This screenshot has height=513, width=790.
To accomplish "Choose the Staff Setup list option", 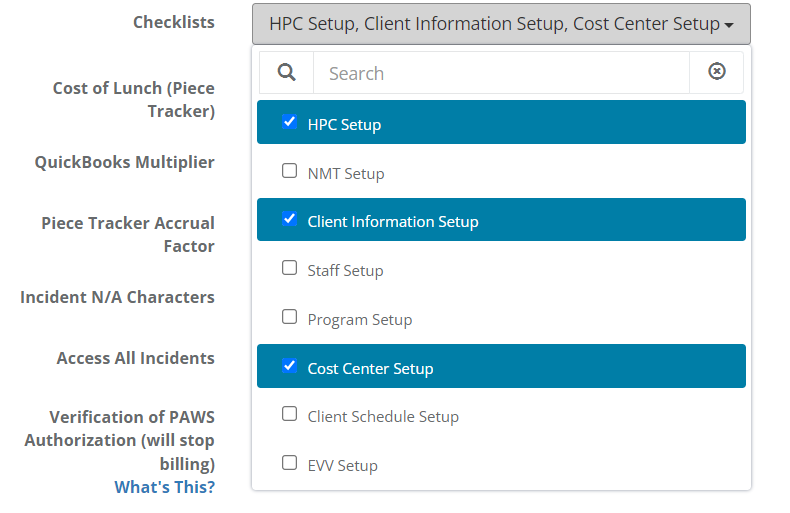I will [345, 271].
